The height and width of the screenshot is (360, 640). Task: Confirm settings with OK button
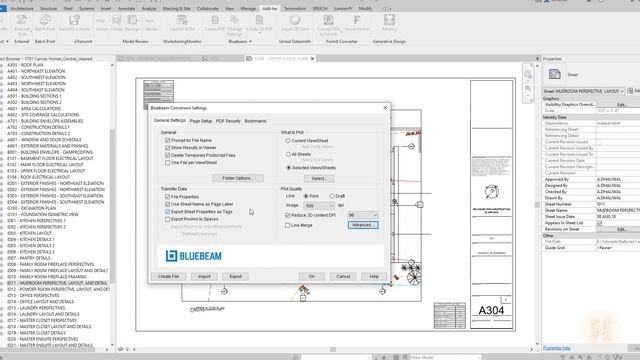(311, 276)
